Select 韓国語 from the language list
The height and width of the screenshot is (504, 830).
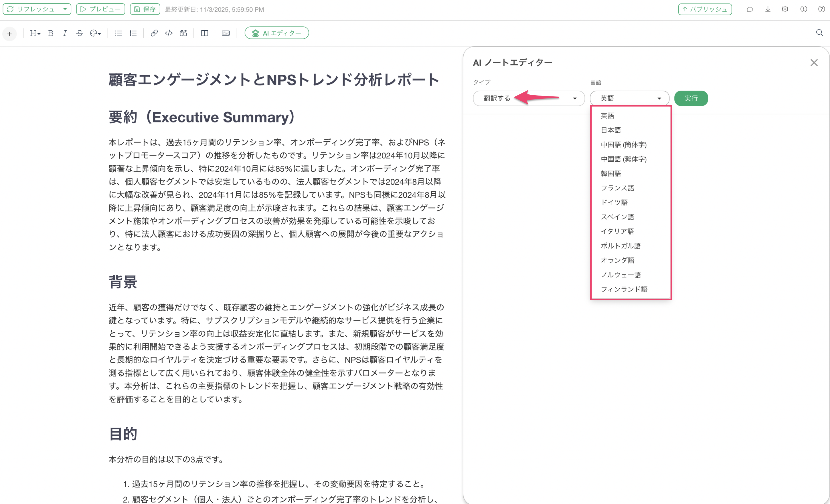click(x=610, y=173)
